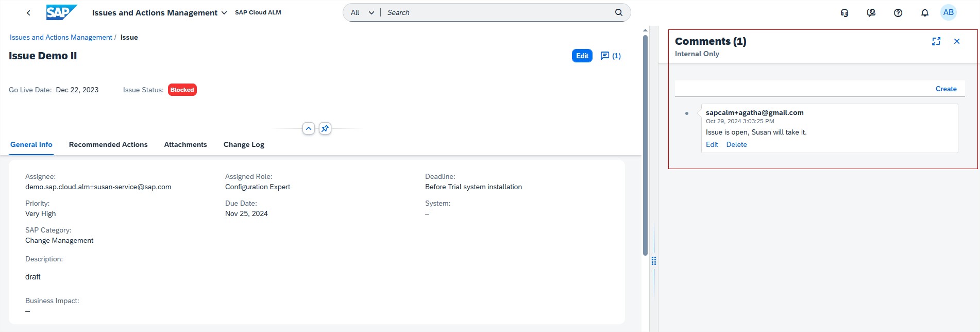Open the feedback chat icon in header
This screenshot has height=332, width=980.
[x=871, y=13]
